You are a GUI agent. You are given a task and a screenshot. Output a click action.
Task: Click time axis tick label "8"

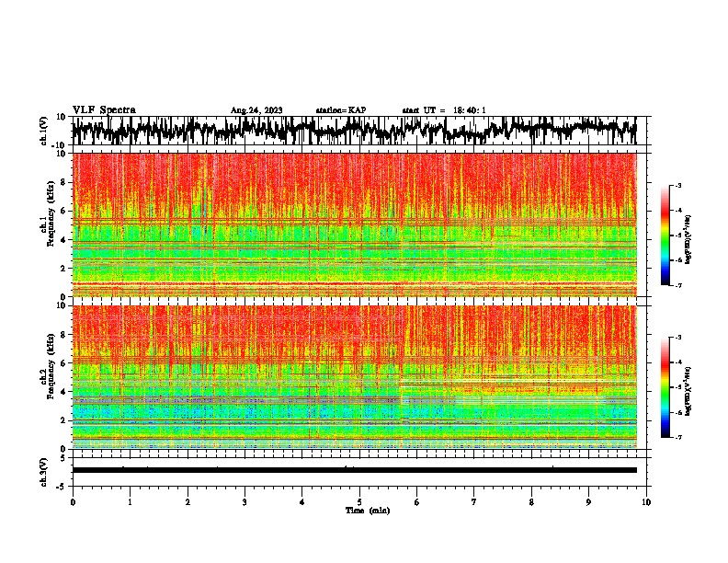(531, 502)
